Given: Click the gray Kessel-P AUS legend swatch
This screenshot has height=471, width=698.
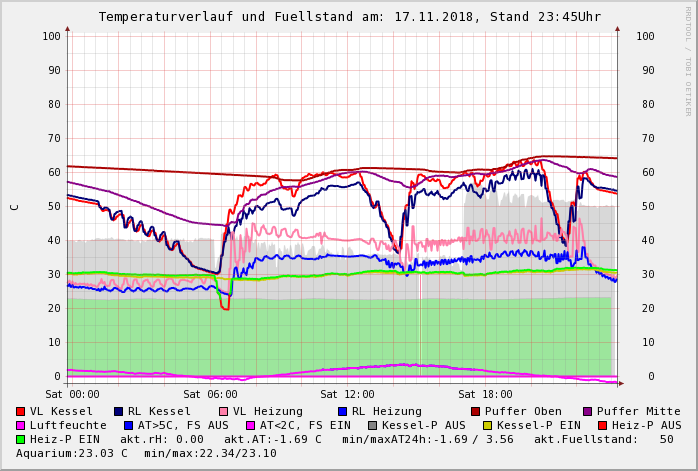Looking at the screenshot, I should (372, 426).
